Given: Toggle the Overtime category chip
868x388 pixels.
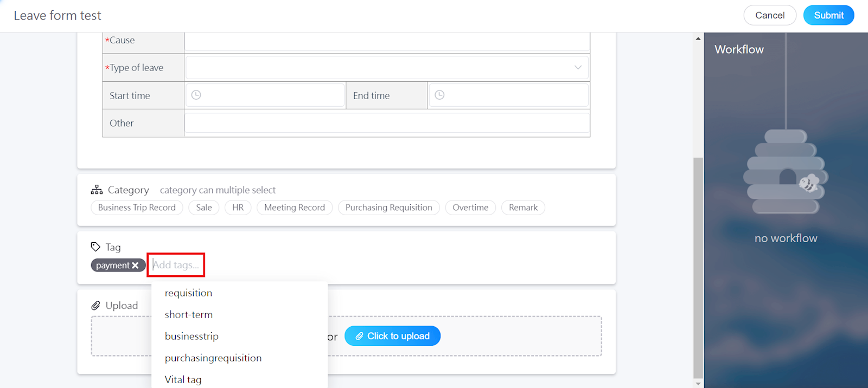Looking at the screenshot, I should click(470, 208).
